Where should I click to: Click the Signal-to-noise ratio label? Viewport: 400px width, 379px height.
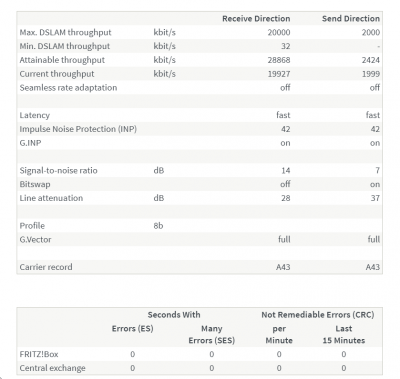pyautogui.click(x=58, y=171)
